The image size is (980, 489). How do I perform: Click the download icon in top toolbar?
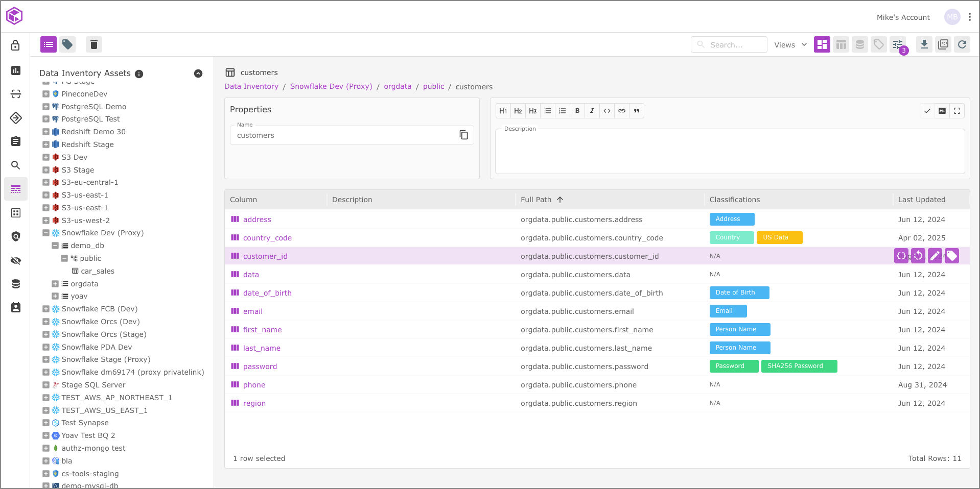click(924, 44)
